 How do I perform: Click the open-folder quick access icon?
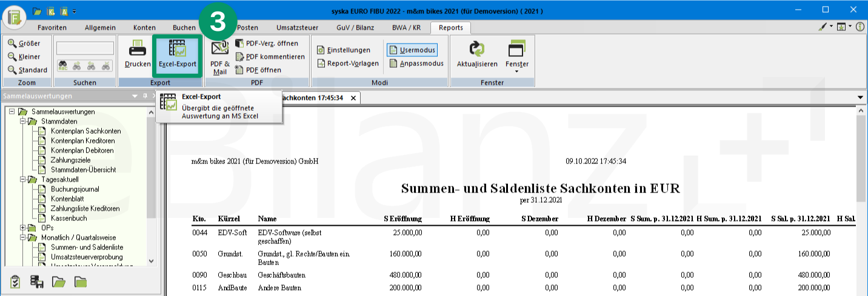(37, 12)
